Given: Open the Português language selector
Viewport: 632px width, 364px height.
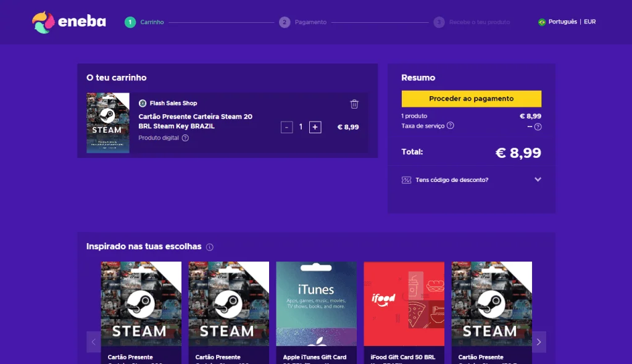Looking at the screenshot, I should click(x=563, y=21).
